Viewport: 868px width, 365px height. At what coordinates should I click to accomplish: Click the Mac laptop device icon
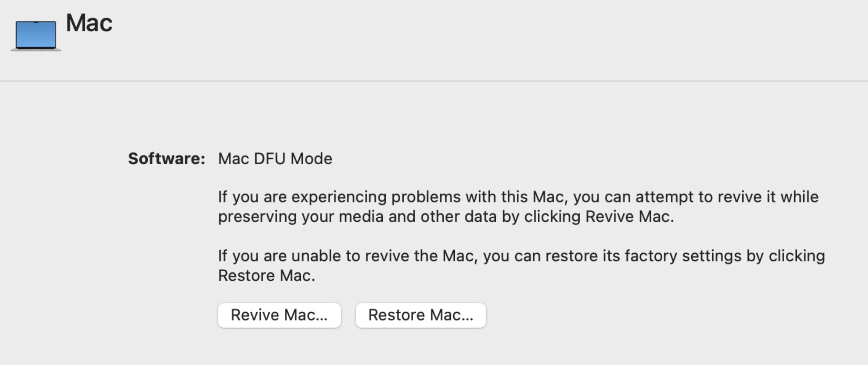point(36,35)
